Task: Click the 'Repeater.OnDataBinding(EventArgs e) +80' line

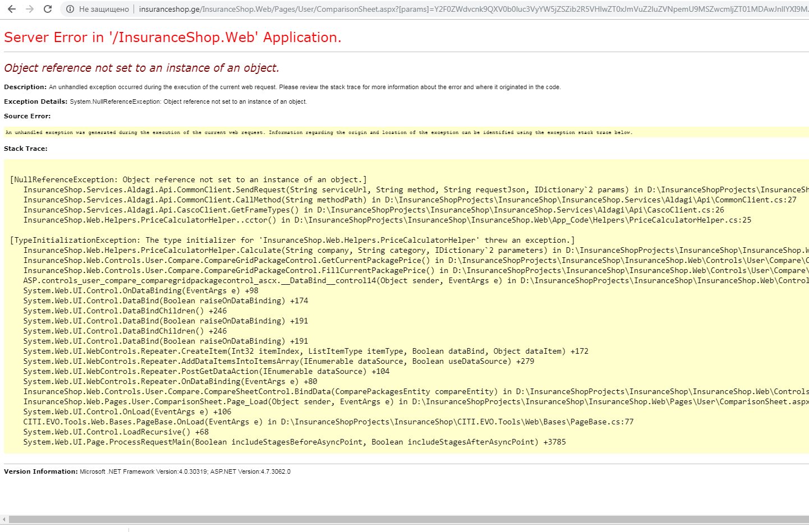Action: [170, 382]
